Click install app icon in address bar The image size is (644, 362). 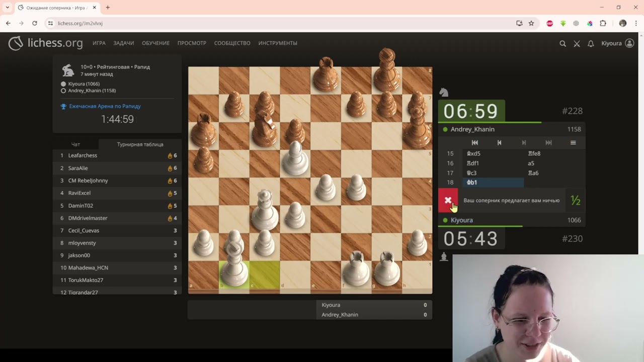[519, 23]
